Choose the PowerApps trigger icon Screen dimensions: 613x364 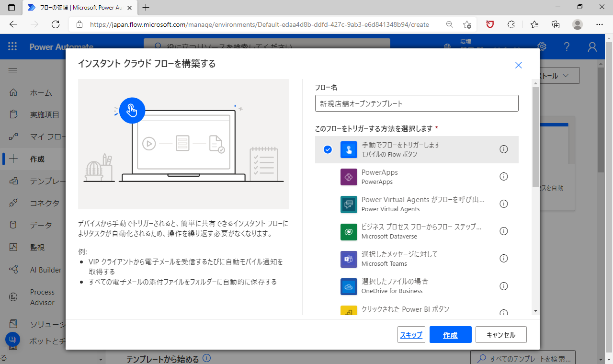(349, 177)
